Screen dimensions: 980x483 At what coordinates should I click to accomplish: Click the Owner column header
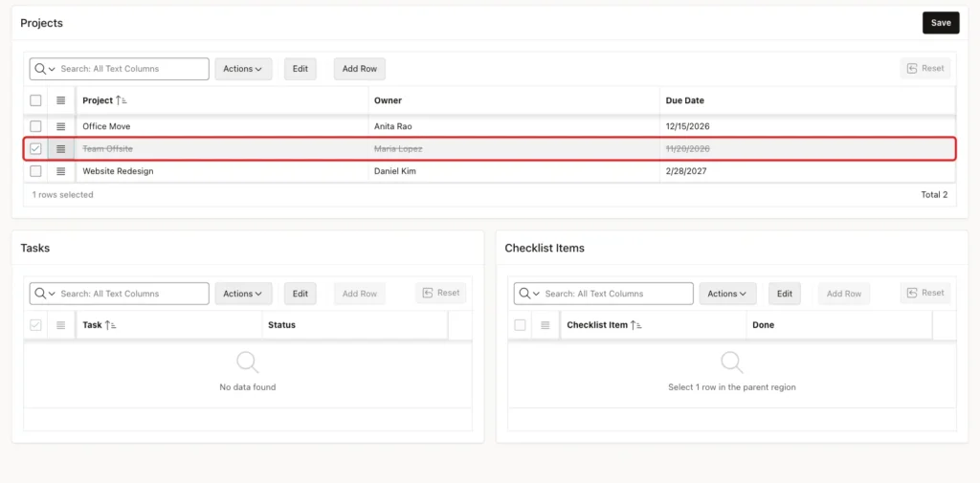[x=514, y=100]
